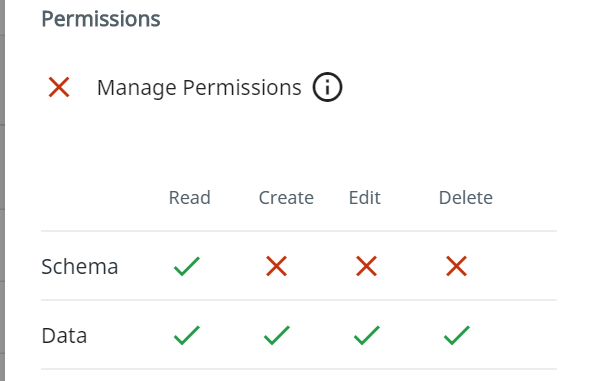
Task: Click the gray panel edge on left
Action: 2,190
